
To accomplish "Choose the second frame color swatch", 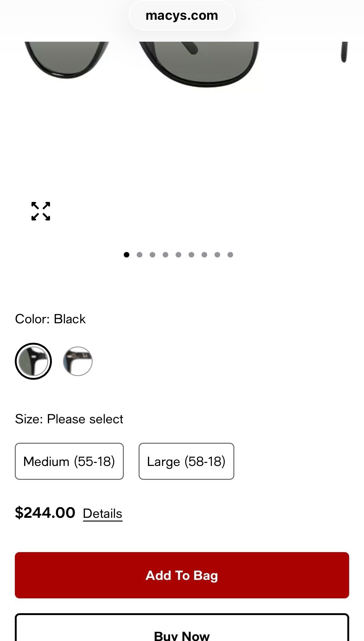I will [78, 361].
